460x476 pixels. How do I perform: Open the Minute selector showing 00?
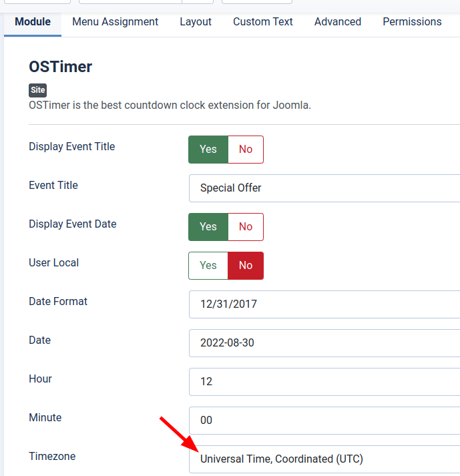324,421
